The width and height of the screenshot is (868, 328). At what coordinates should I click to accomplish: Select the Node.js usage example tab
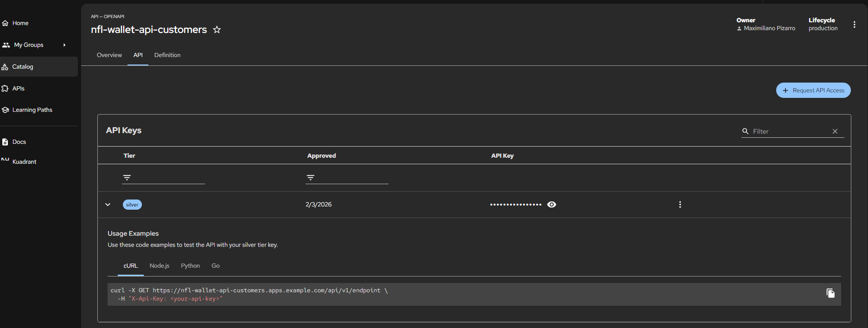point(159,266)
